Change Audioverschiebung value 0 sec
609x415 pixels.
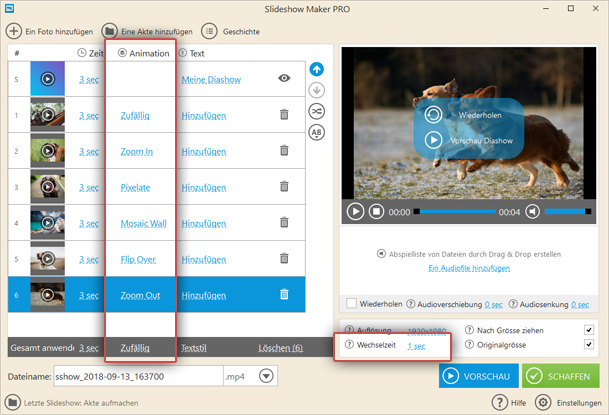click(494, 305)
